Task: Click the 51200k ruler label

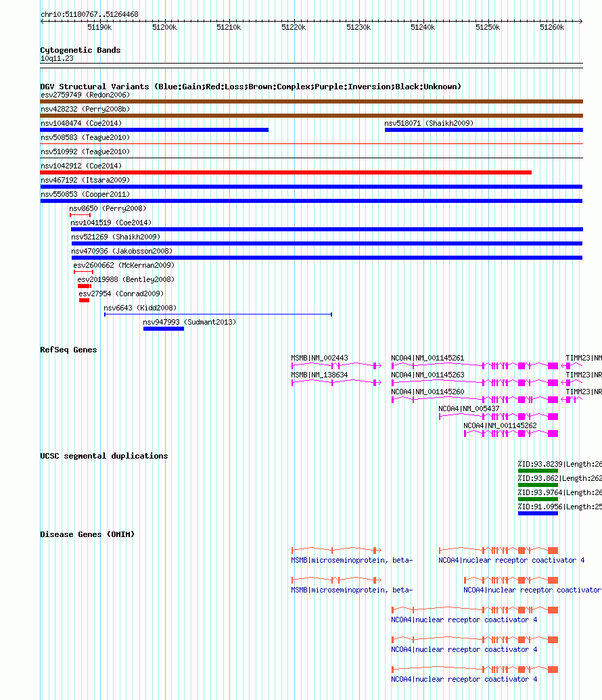Action: pyautogui.click(x=164, y=27)
